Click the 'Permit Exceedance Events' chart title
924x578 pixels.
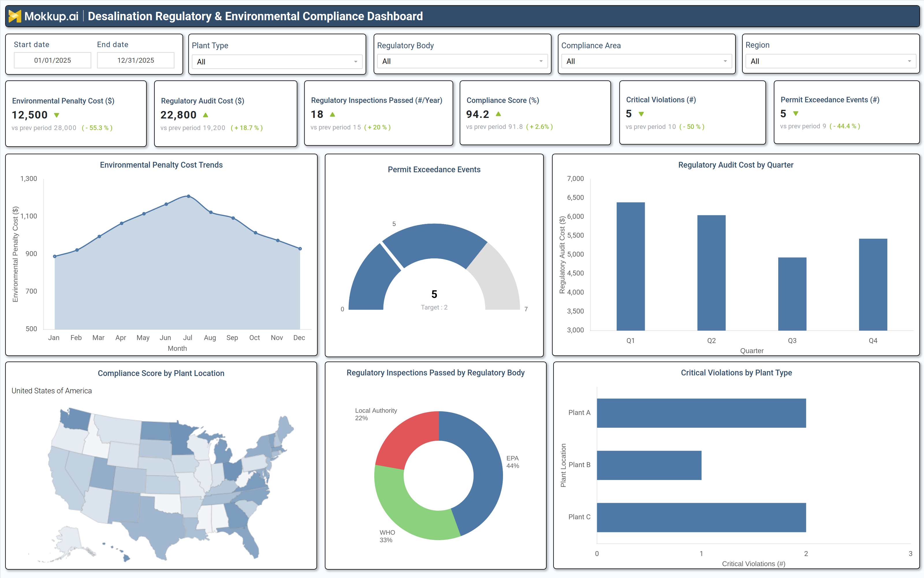coord(434,169)
